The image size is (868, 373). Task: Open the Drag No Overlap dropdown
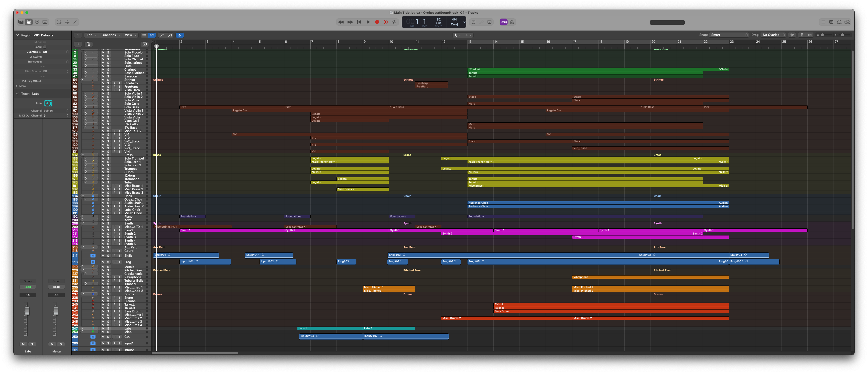pos(774,35)
